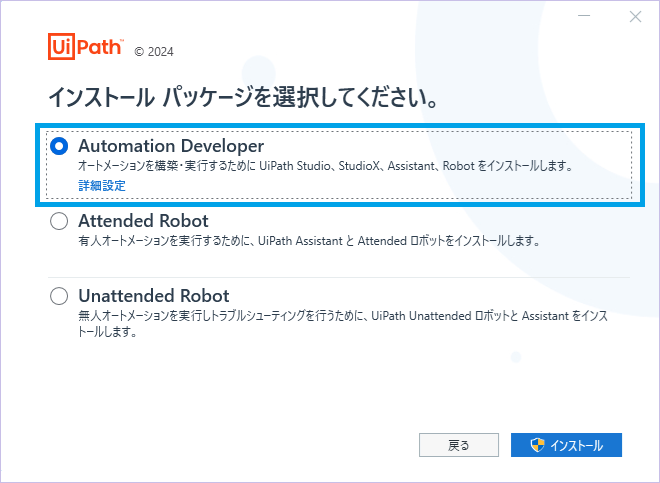Viewport: 660px width, 483px height.
Task: Minimize the installer window
Action: click(584, 16)
